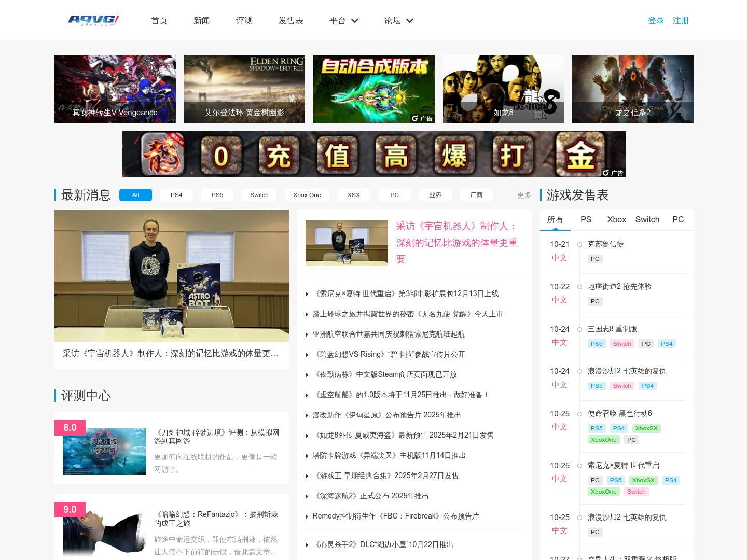Click 更多 for more news

point(524,195)
